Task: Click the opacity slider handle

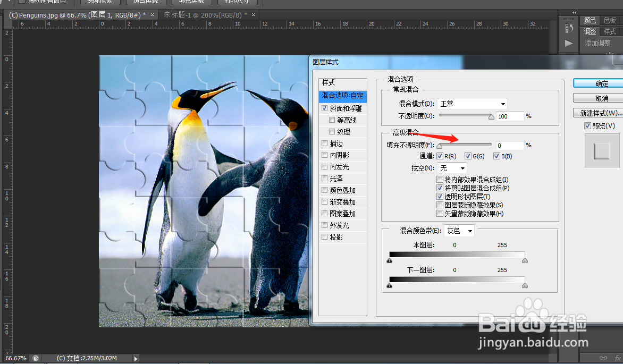Action: [491, 117]
